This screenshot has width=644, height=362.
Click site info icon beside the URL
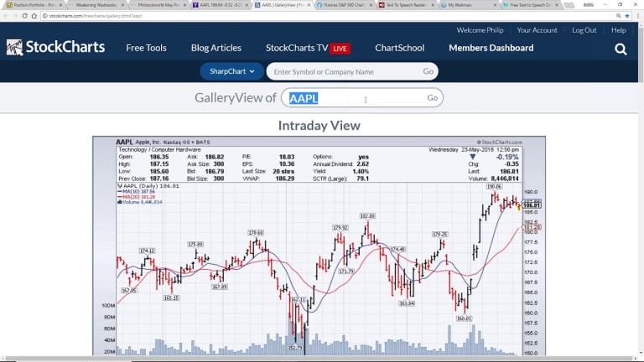click(44, 16)
